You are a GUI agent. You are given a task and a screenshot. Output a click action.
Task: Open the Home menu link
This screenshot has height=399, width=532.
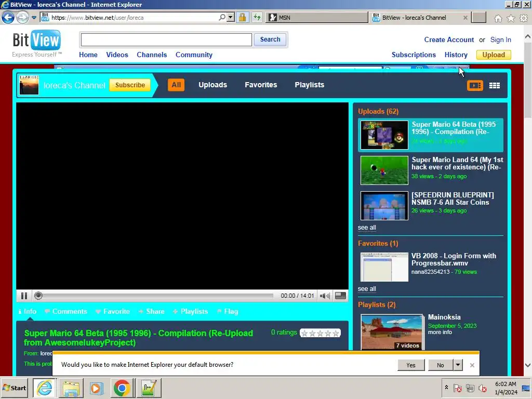coord(88,55)
